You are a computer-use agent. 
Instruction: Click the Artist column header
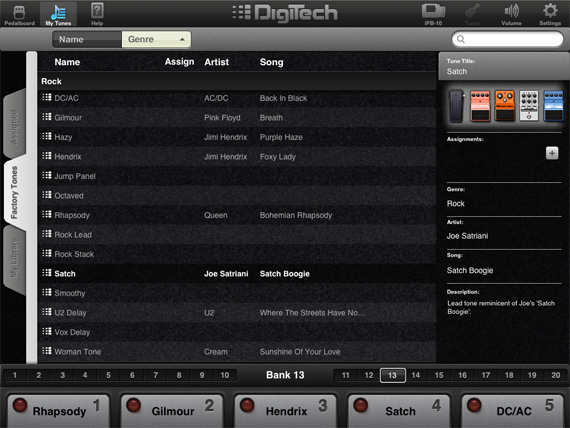[217, 62]
